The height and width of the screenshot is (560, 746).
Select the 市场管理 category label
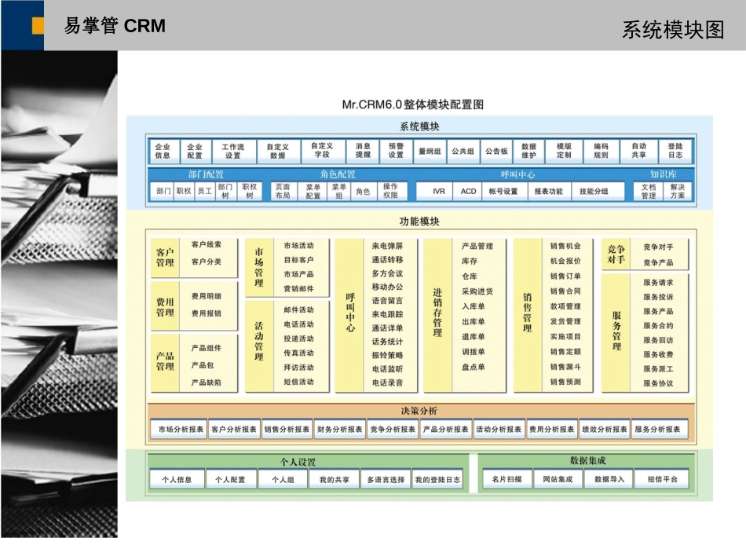click(x=259, y=267)
